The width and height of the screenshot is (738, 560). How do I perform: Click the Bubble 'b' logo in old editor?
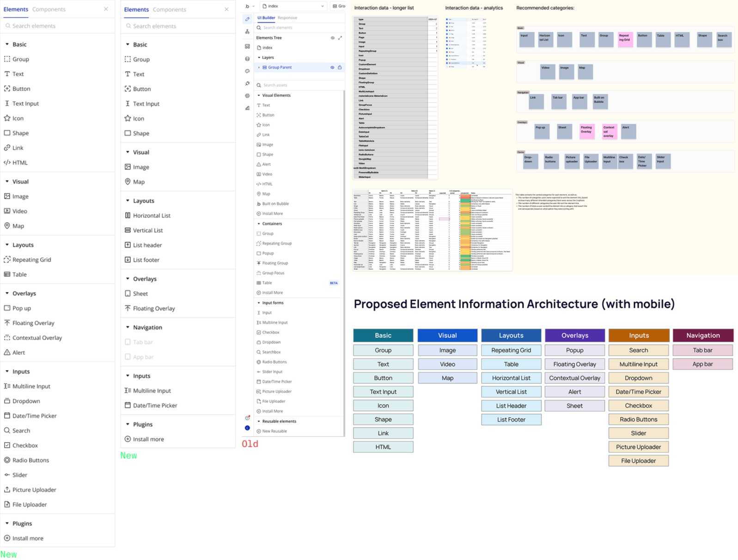pos(247,6)
